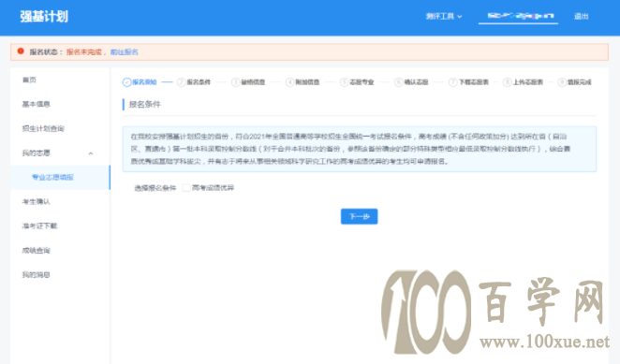
Task: Click step 9 circle 填报完成
Action: point(562,82)
